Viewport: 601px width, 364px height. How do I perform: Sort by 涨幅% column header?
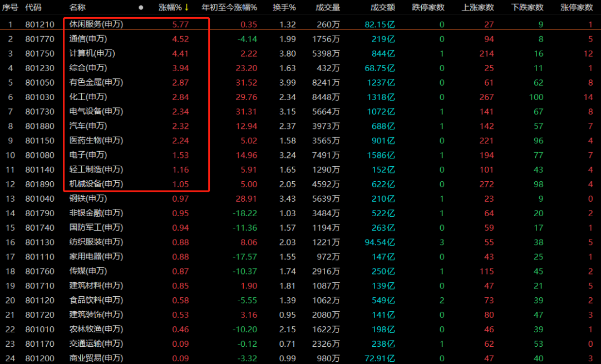click(170, 8)
